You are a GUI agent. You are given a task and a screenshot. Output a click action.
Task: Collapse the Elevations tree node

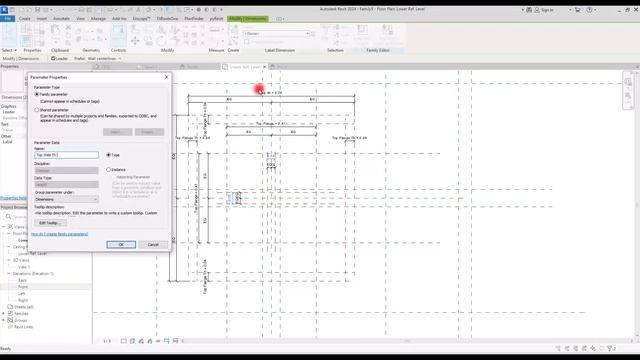9,273
